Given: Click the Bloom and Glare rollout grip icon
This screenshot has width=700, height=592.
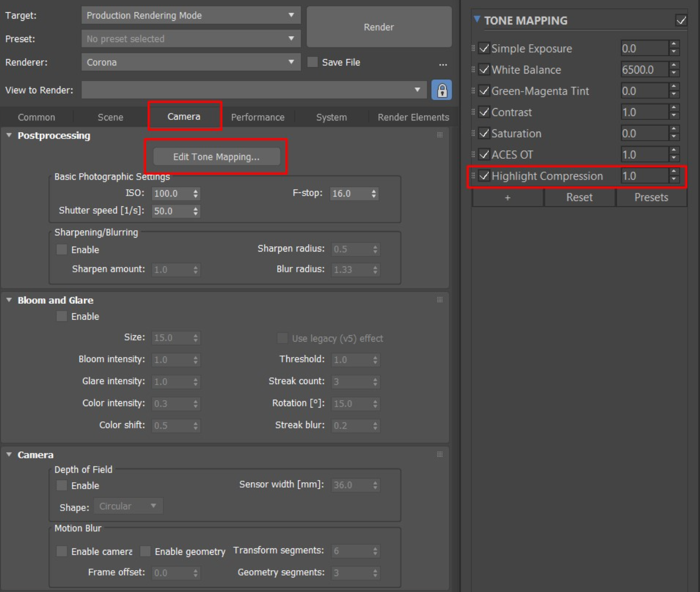Looking at the screenshot, I should (440, 300).
